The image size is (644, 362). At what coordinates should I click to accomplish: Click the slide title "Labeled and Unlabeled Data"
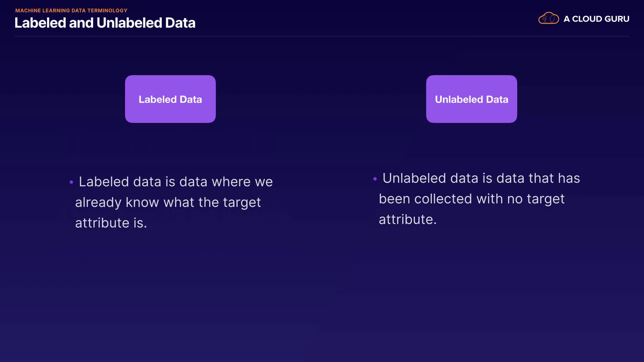click(x=105, y=23)
